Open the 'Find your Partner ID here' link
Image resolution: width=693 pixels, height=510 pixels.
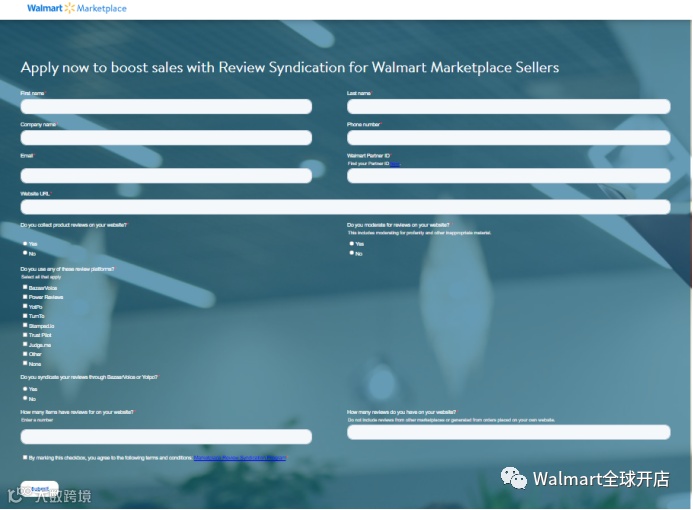(395, 164)
